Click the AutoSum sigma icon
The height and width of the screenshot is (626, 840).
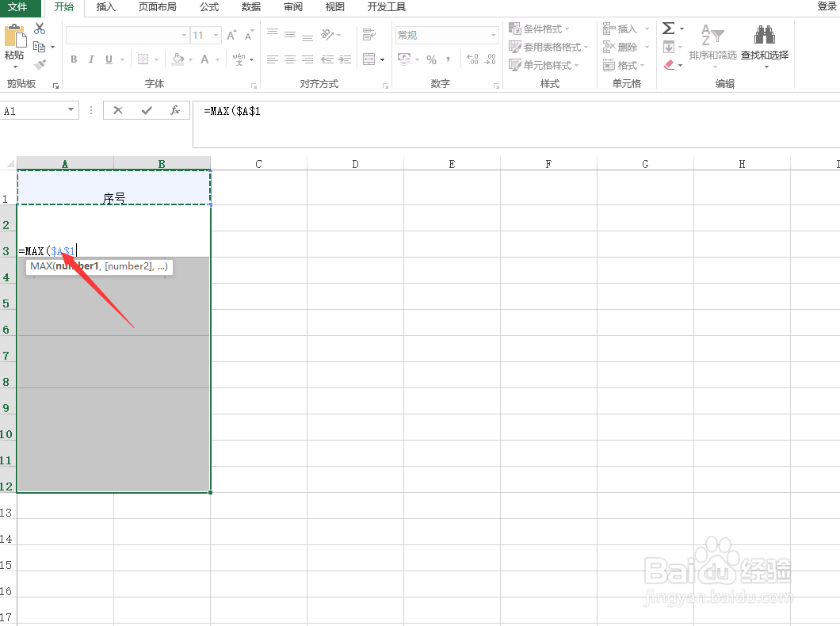point(669,28)
